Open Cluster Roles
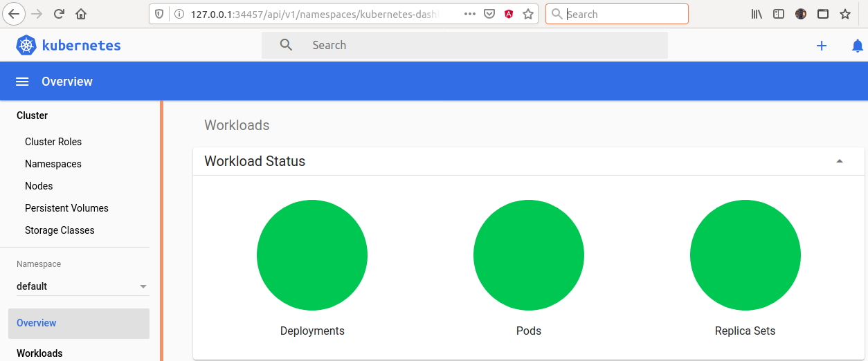The image size is (868, 361). pos(53,142)
